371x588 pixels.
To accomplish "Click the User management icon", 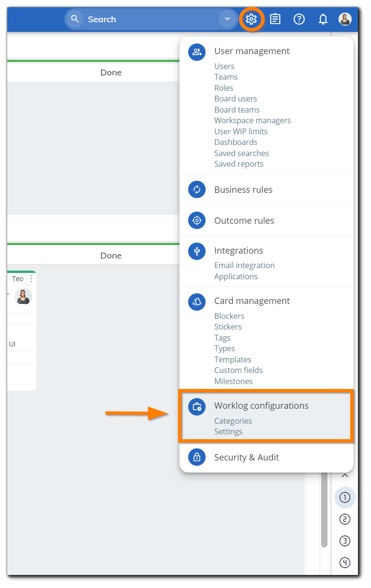I will tap(196, 52).
